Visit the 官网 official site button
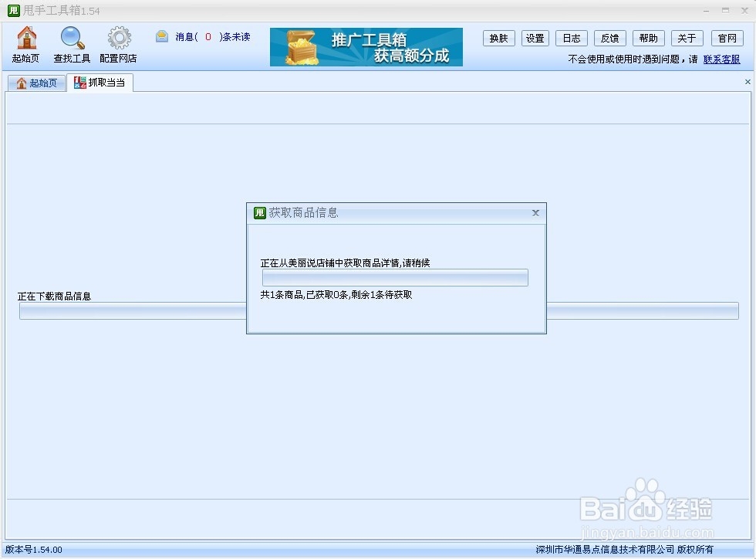756x559 pixels. pyautogui.click(x=725, y=38)
